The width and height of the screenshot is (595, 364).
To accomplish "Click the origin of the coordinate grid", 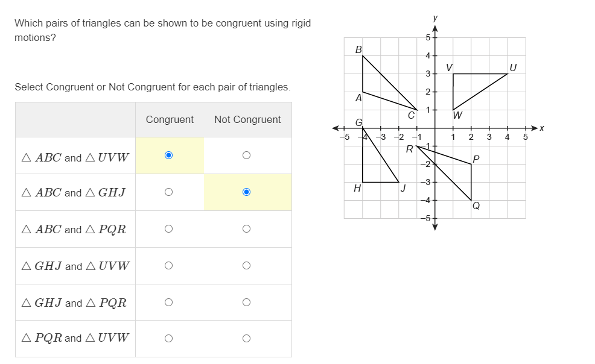I will point(435,128).
